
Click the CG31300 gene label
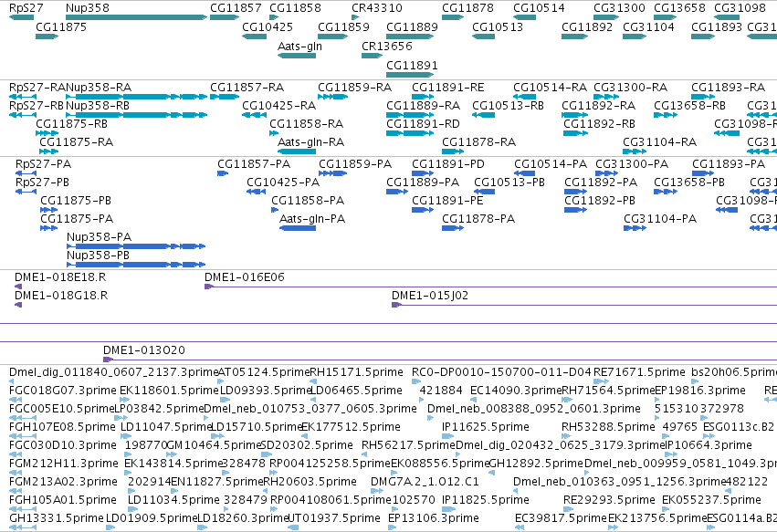pyautogui.click(x=619, y=8)
